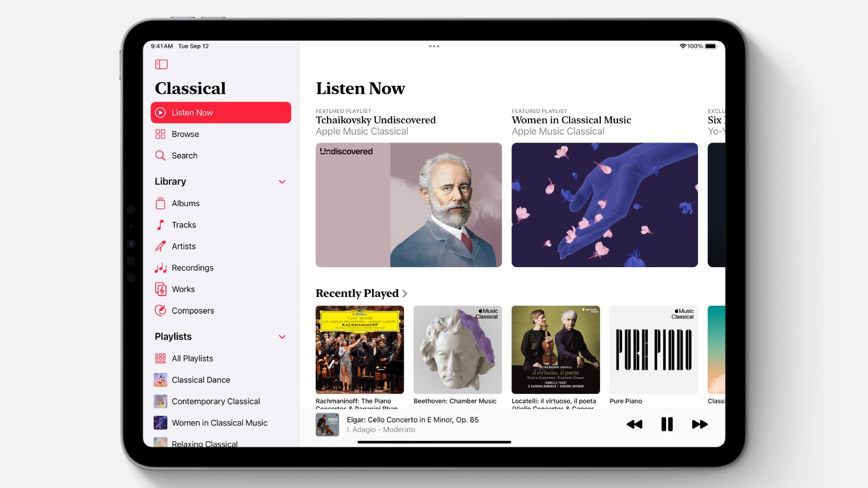This screenshot has height=488, width=868.
Task: Open Rachmaninoff Piano Concerto album
Action: tap(359, 349)
